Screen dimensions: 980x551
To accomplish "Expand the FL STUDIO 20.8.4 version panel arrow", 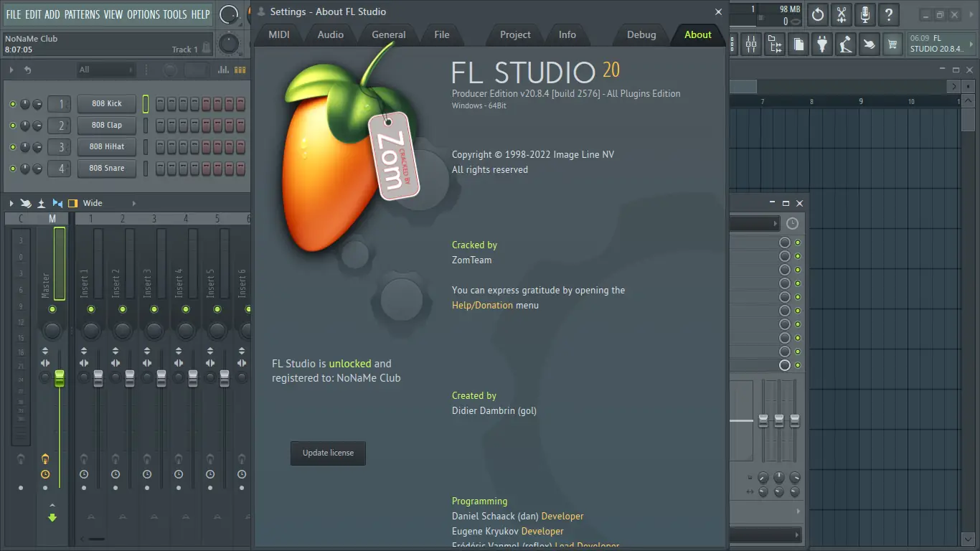I will [x=971, y=44].
